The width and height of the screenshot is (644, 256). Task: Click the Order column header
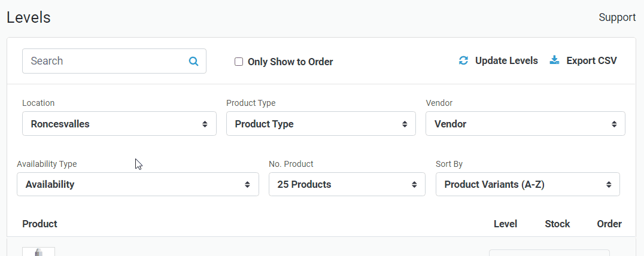click(x=609, y=224)
